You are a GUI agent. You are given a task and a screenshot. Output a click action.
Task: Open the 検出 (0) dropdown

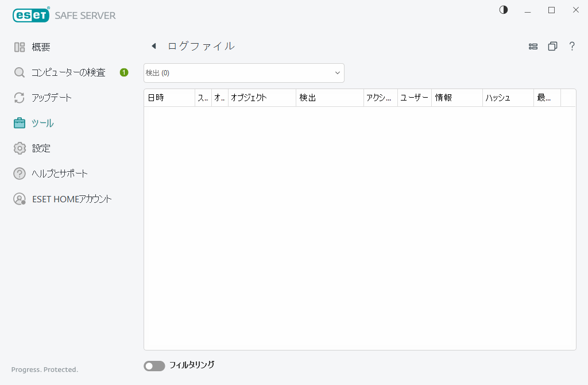(x=243, y=73)
